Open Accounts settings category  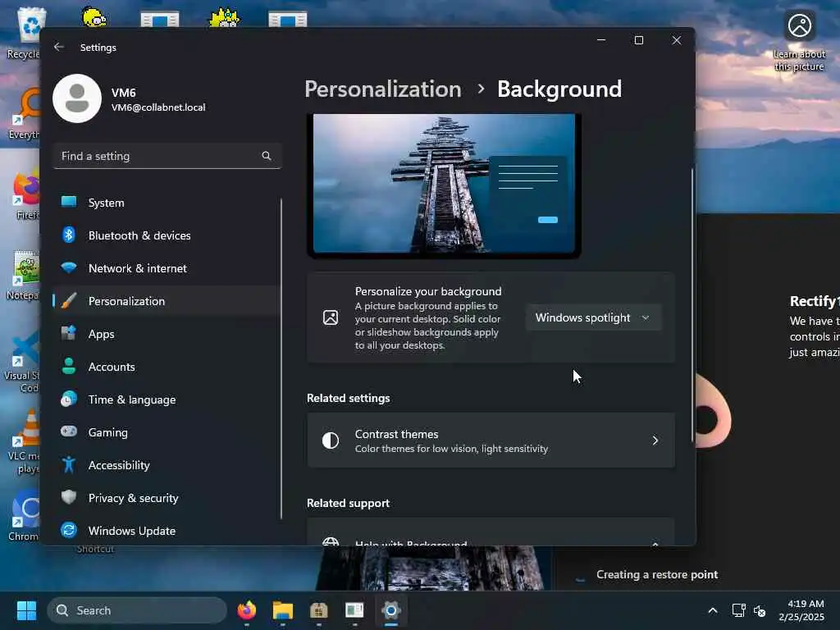click(x=167, y=367)
